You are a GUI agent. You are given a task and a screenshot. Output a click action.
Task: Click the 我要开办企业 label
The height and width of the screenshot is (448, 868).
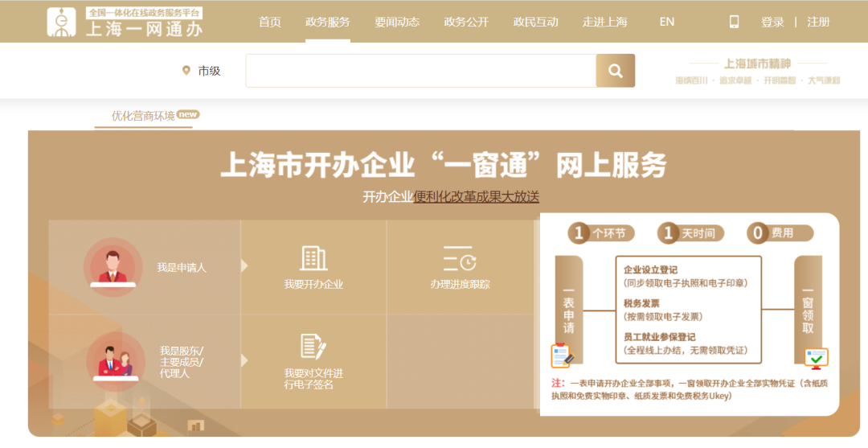pyautogui.click(x=313, y=285)
